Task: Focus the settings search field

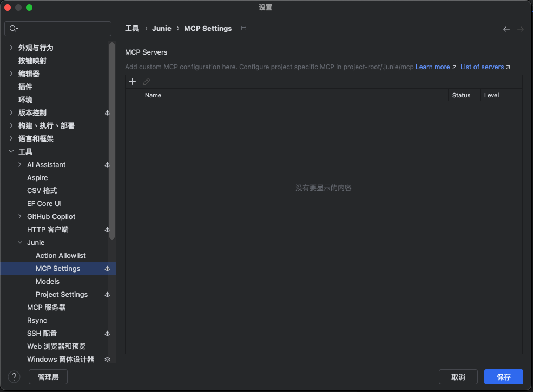Action: click(58, 29)
